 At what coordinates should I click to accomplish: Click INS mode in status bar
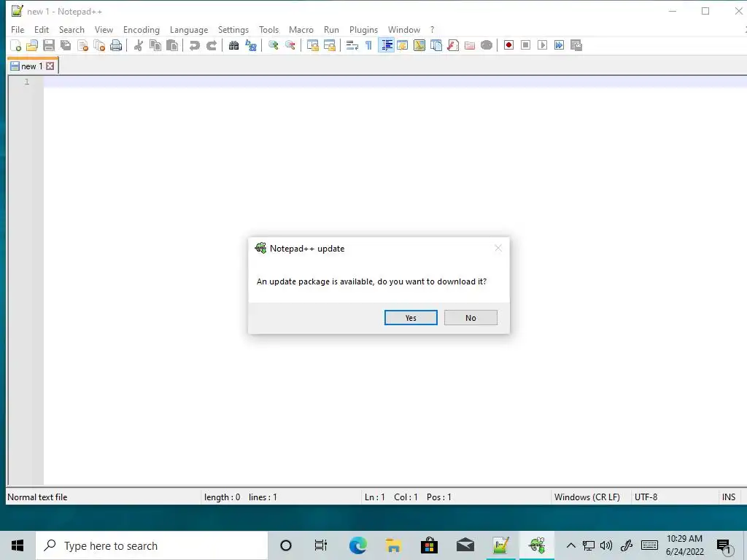729,497
